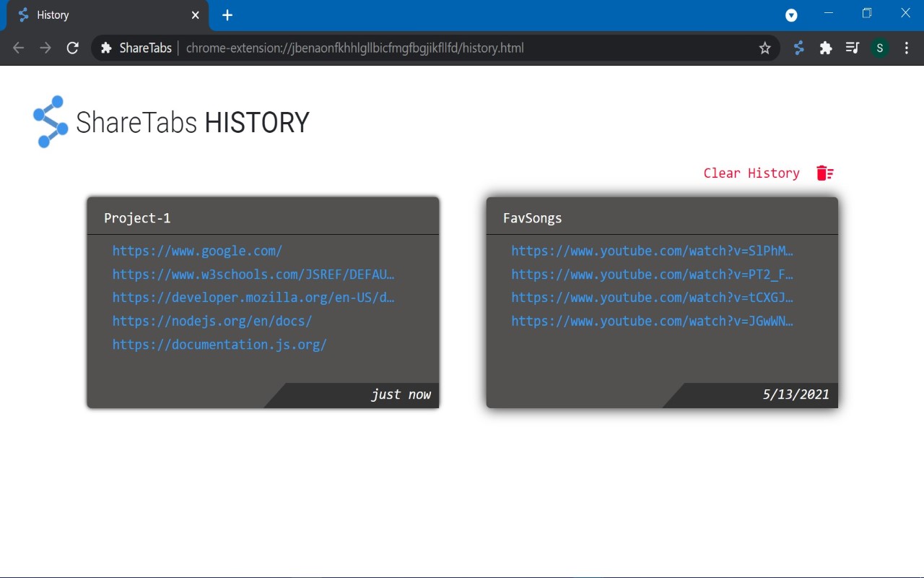Screen dimensions: 924x578
Task: Reload the History page
Action: click(72, 48)
